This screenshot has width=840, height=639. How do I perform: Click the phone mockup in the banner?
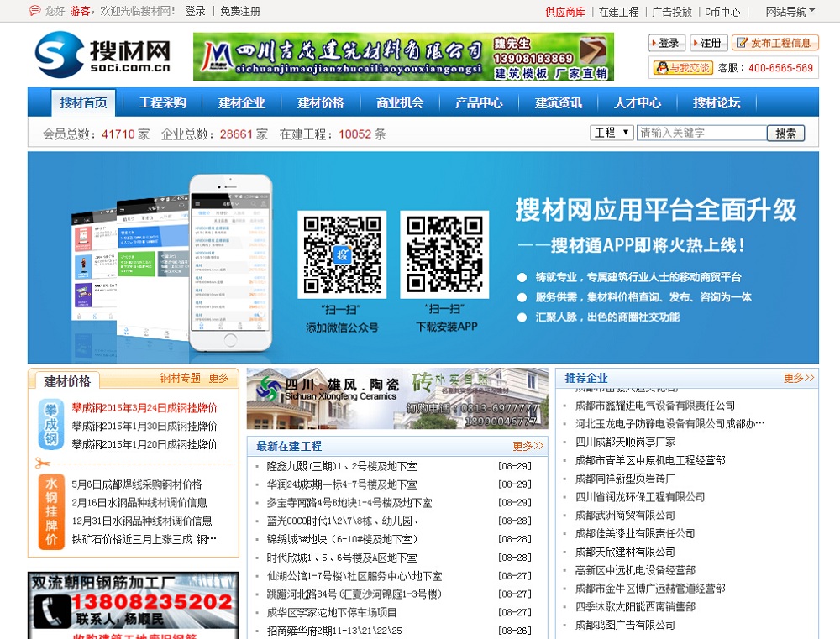[x=230, y=263]
